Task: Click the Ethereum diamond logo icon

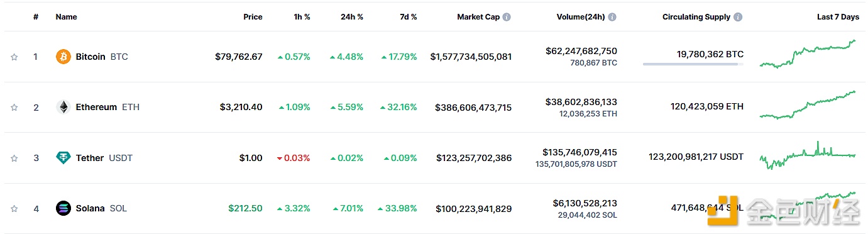Action: coord(63,108)
